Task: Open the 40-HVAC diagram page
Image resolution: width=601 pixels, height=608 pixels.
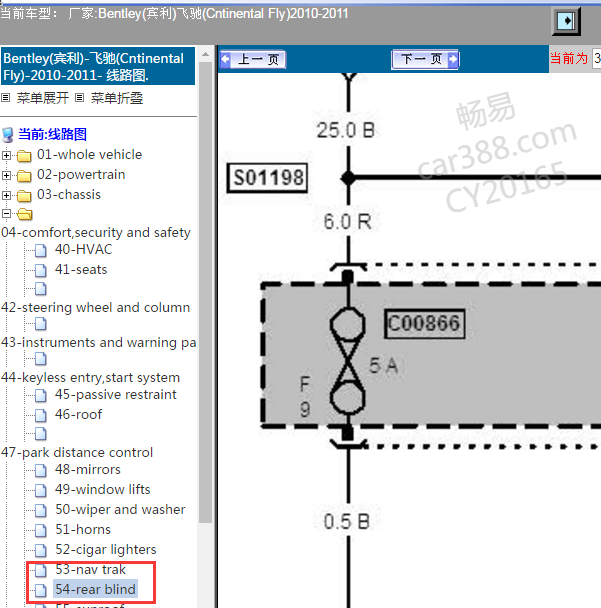Action: click(x=83, y=249)
